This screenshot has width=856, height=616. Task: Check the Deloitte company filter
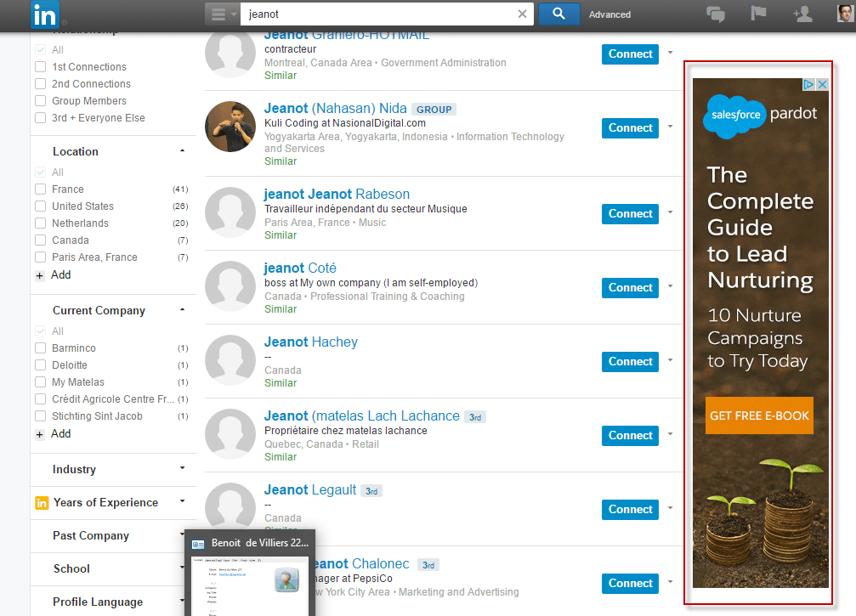41,365
